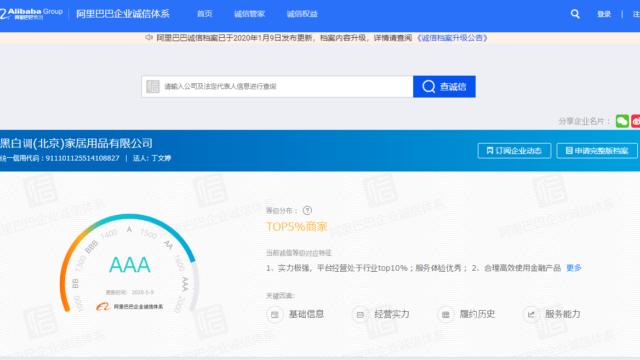Screen dimensions: 640x360
Task: Click the 订阅企业动态 button
Action: coord(514,151)
